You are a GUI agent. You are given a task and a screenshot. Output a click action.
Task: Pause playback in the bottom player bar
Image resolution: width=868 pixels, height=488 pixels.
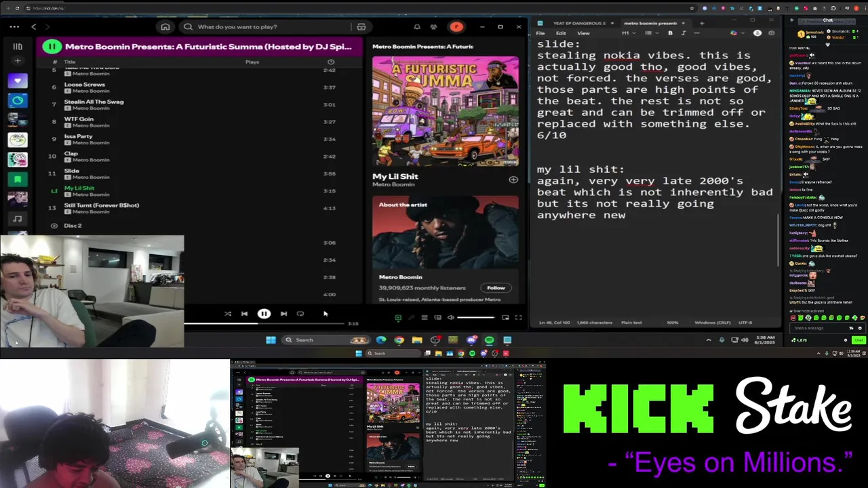coord(264,314)
